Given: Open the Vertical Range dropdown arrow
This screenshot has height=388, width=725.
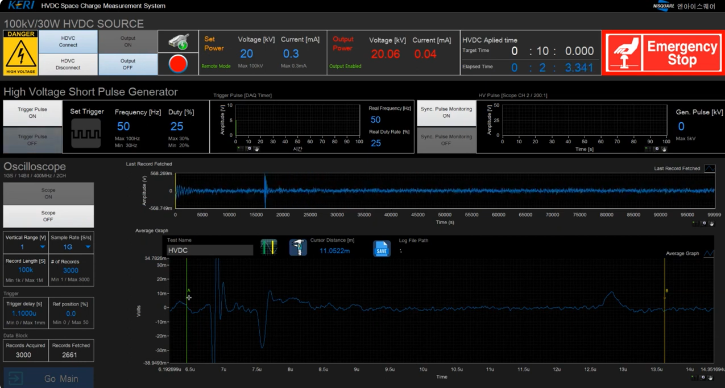Looking at the screenshot, I should pyautogui.click(x=43, y=247).
